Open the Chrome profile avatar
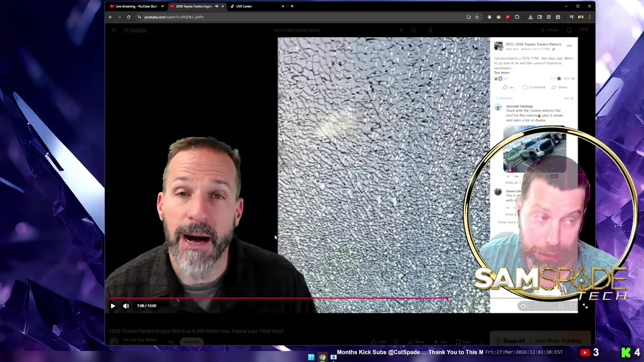This screenshot has height=362, width=644. [580, 17]
